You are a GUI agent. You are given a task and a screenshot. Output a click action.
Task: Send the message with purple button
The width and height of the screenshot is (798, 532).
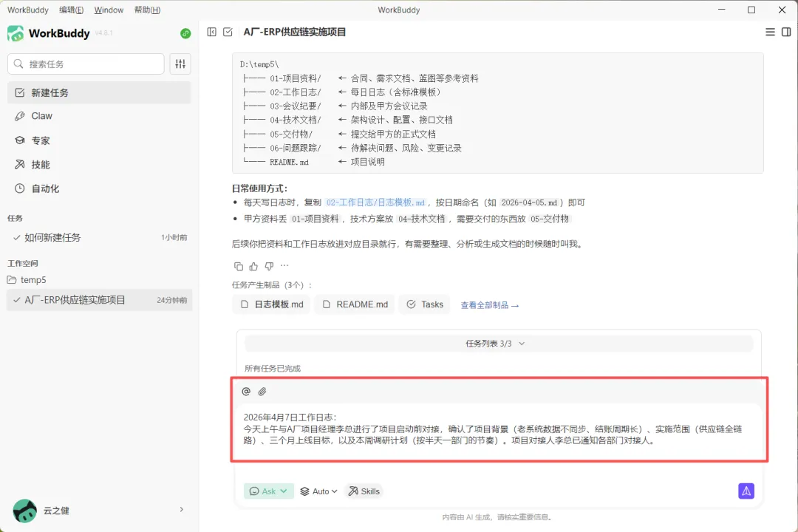pyautogui.click(x=746, y=491)
